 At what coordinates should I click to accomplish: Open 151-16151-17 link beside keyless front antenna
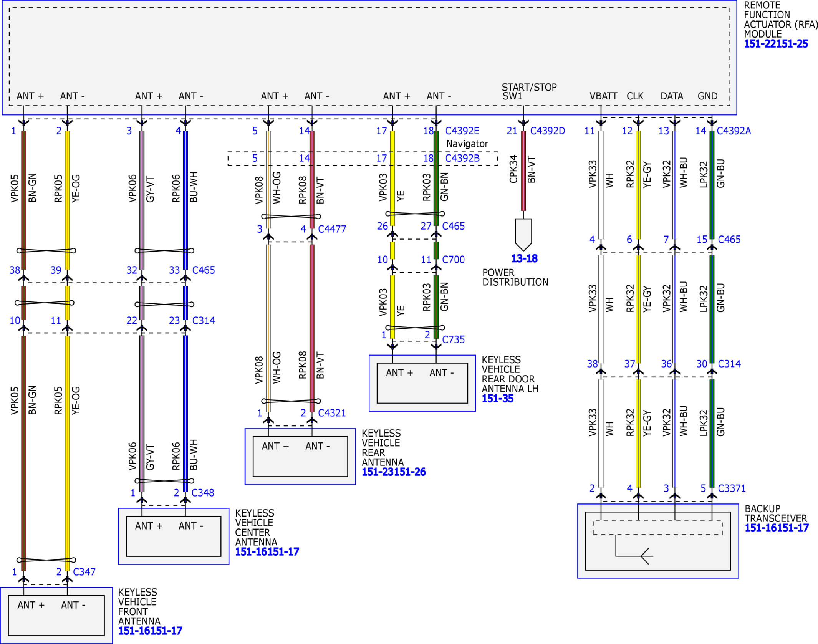point(150,631)
